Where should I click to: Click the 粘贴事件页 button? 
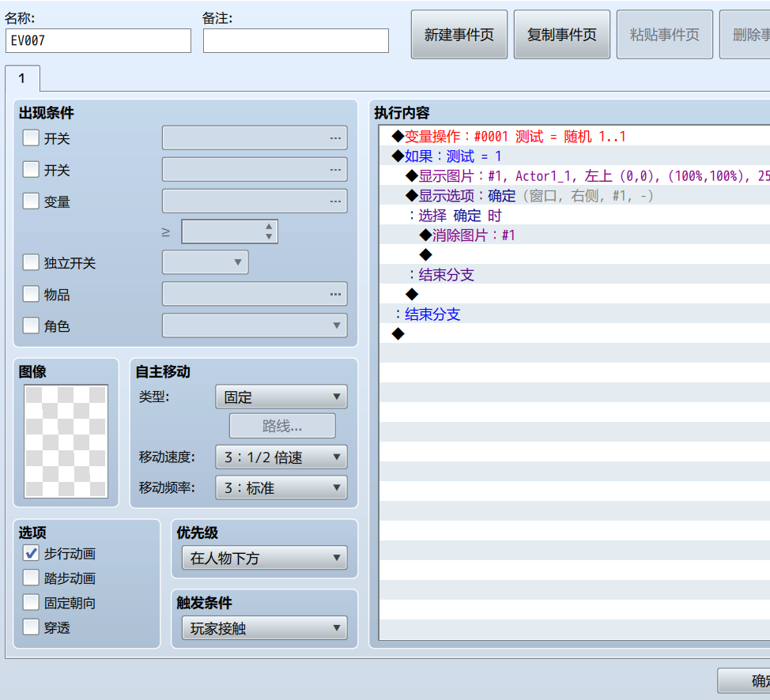[664, 34]
